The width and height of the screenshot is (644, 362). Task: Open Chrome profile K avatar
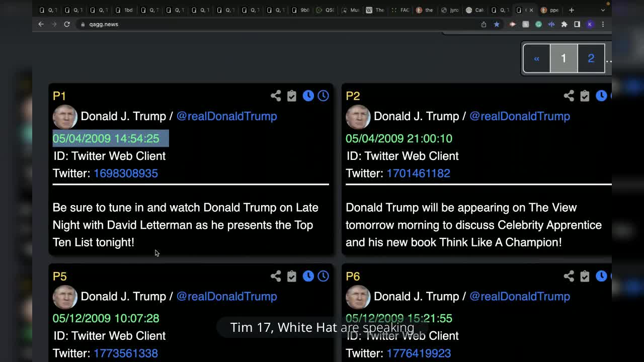[590, 24]
